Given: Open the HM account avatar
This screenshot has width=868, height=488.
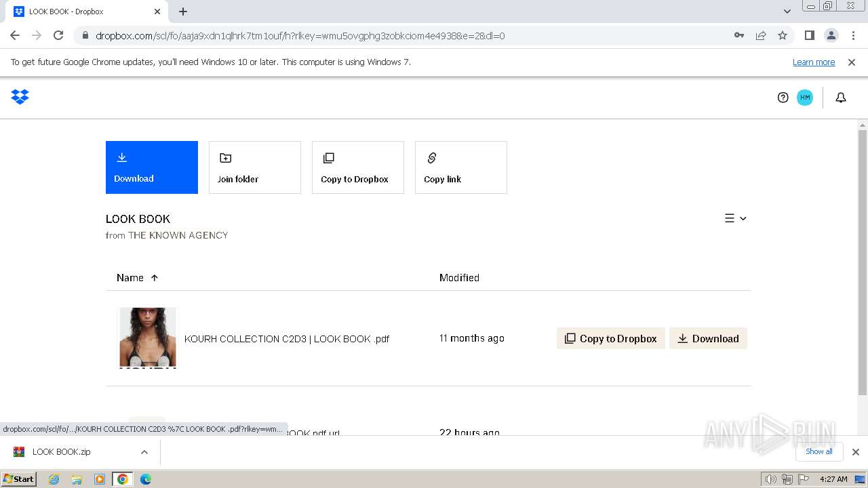Looking at the screenshot, I should tap(805, 98).
